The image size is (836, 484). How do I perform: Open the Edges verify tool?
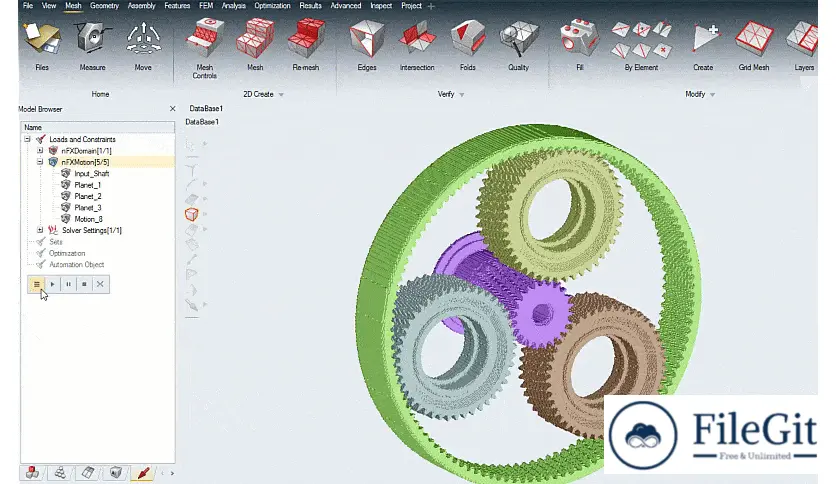tap(367, 45)
